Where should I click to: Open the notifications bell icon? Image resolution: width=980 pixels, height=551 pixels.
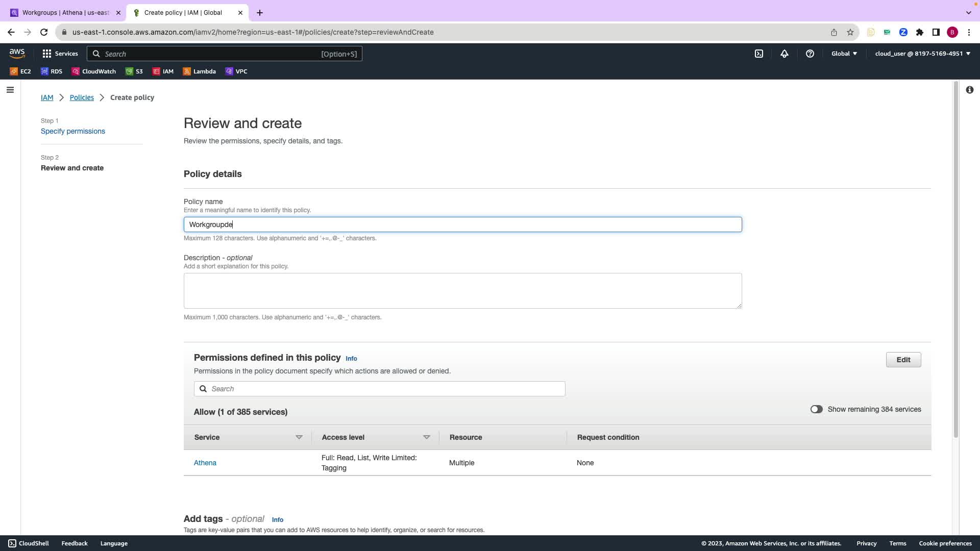[785, 54]
